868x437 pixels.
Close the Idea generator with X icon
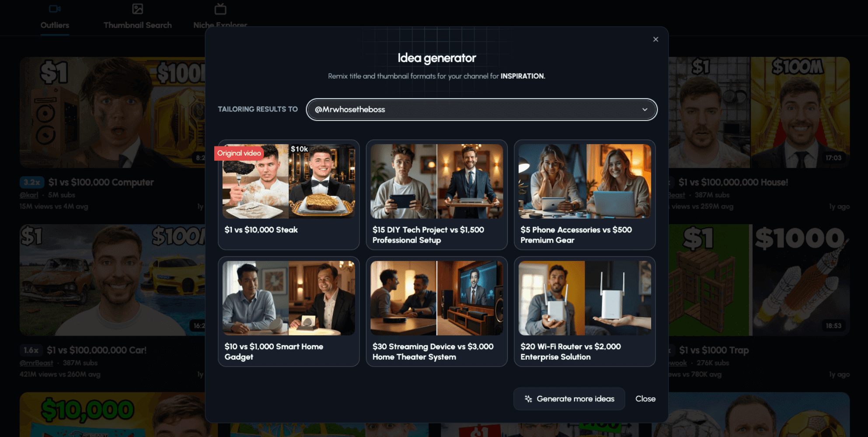[655, 39]
